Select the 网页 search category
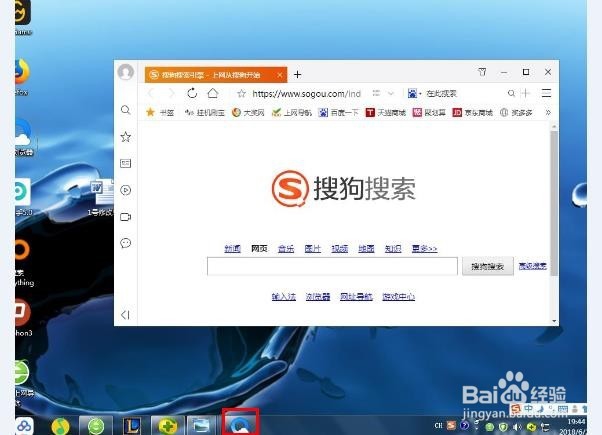The image size is (602, 435). pyautogui.click(x=259, y=249)
